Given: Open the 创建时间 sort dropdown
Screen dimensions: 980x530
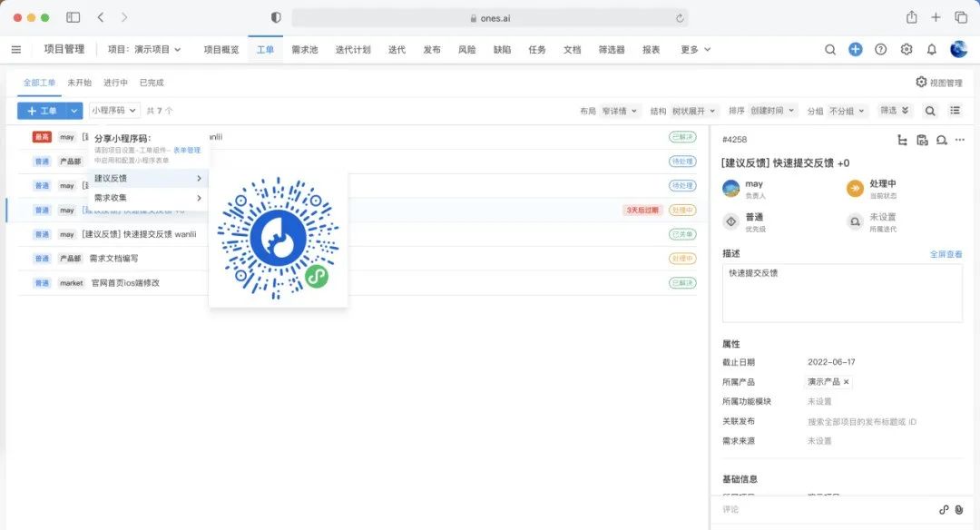Looking at the screenshot, I should point(773,111).
